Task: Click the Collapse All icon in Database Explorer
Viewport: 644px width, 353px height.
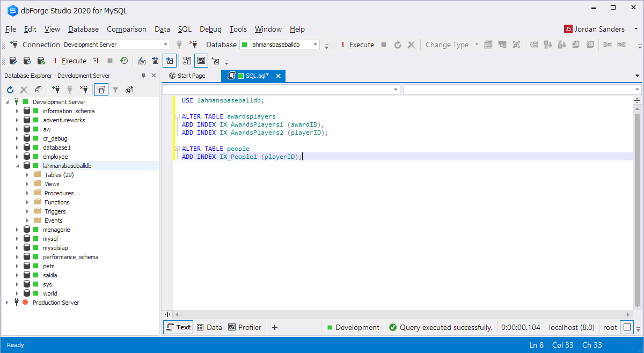Action: tap(38, 90)
